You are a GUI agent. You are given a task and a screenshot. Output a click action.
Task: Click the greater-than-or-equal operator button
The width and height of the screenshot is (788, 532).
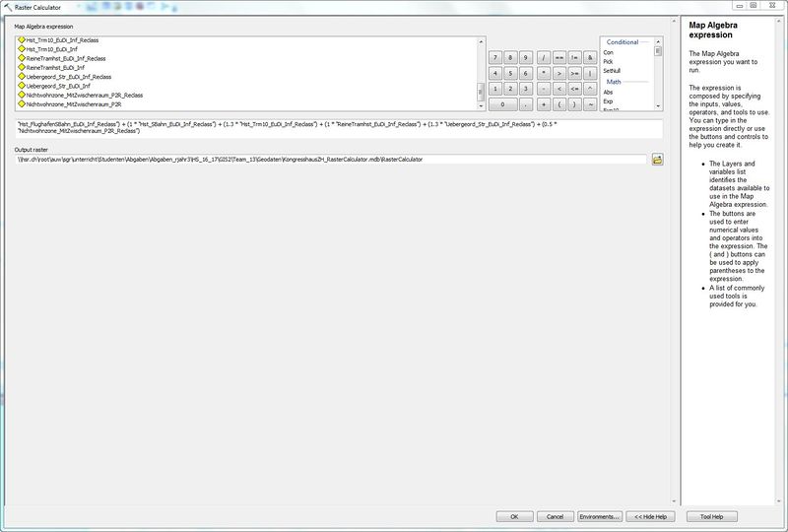click(x=574, y=73)
